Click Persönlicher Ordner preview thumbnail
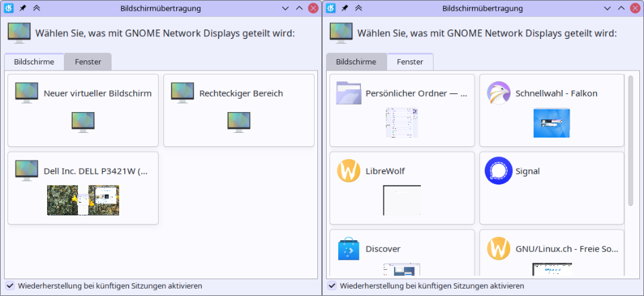The width and height of the screenshot is (644, 296). tap(402, 123)
